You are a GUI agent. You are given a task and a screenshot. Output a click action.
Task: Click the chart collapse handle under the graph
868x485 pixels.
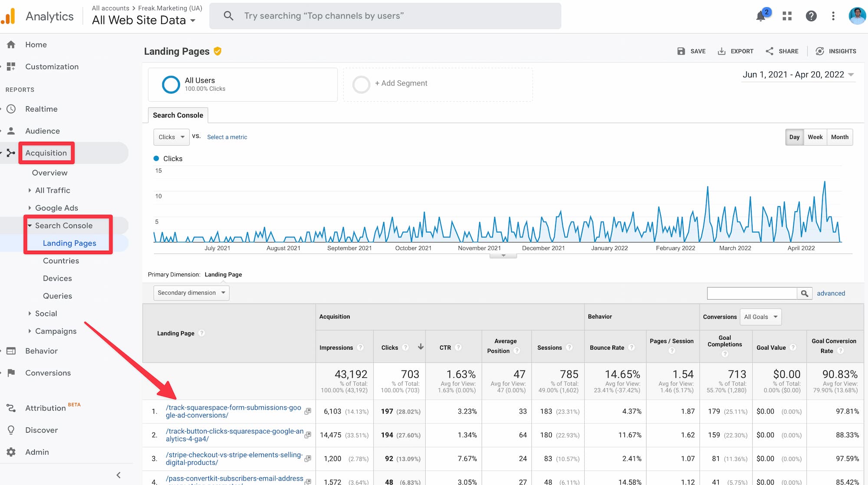click(x=503, y=256)
